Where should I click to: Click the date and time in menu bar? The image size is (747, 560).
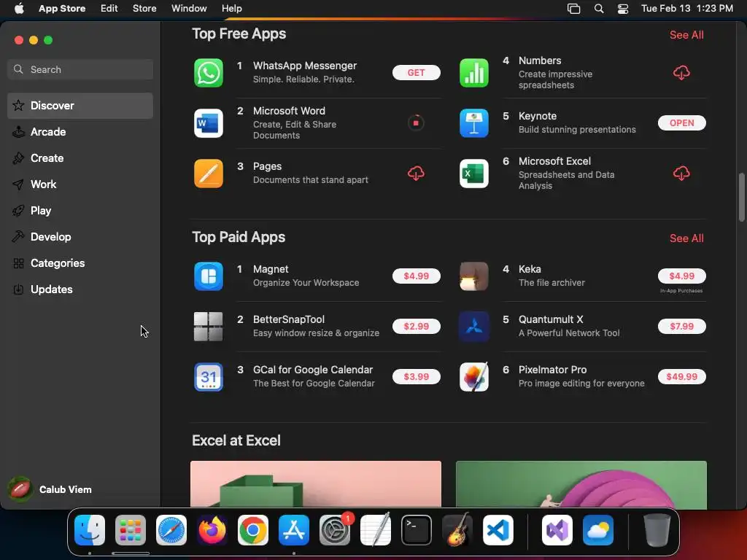click(687, 9)
